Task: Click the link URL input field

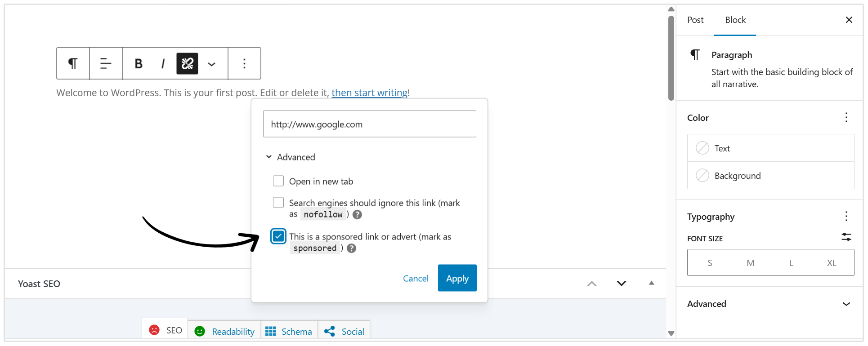Action: 369,124
